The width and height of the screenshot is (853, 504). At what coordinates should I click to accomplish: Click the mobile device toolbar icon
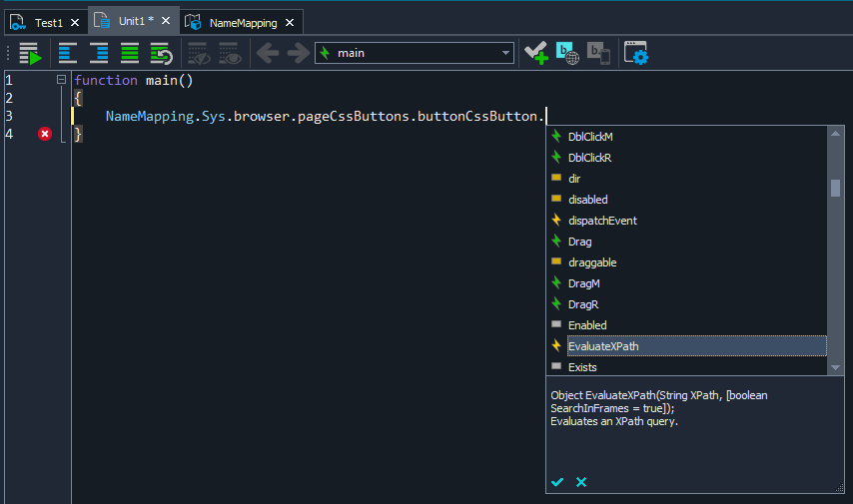pos(598,54)
